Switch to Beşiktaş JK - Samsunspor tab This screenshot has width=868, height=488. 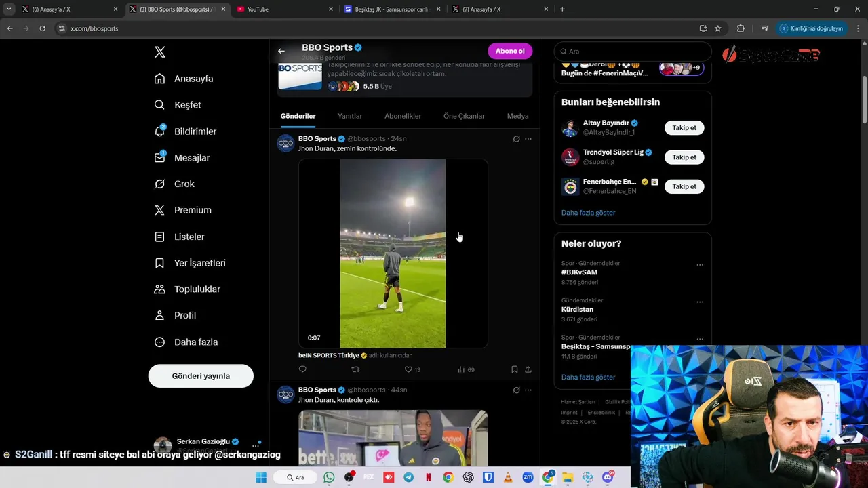pos(392,9)
